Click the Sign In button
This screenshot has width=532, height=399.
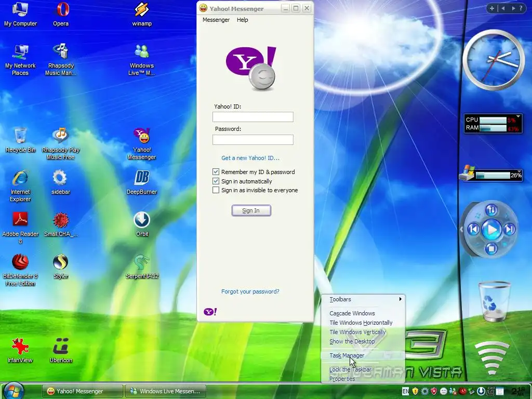[x=251, y=210]
